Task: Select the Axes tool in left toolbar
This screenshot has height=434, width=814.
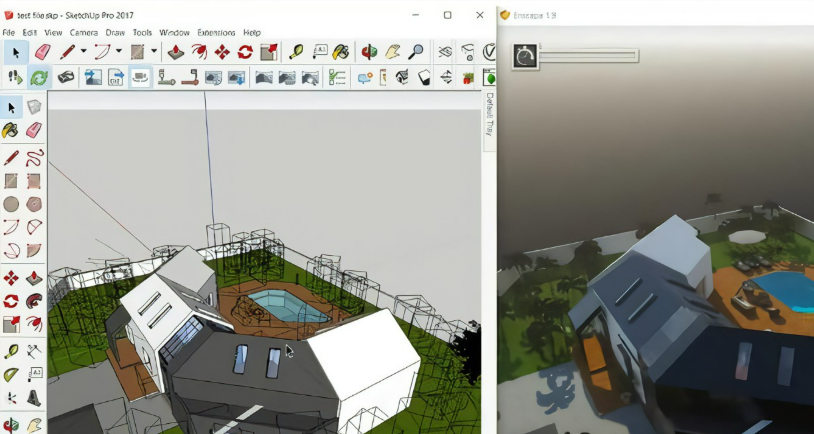Action: click(x=11, y=398)
